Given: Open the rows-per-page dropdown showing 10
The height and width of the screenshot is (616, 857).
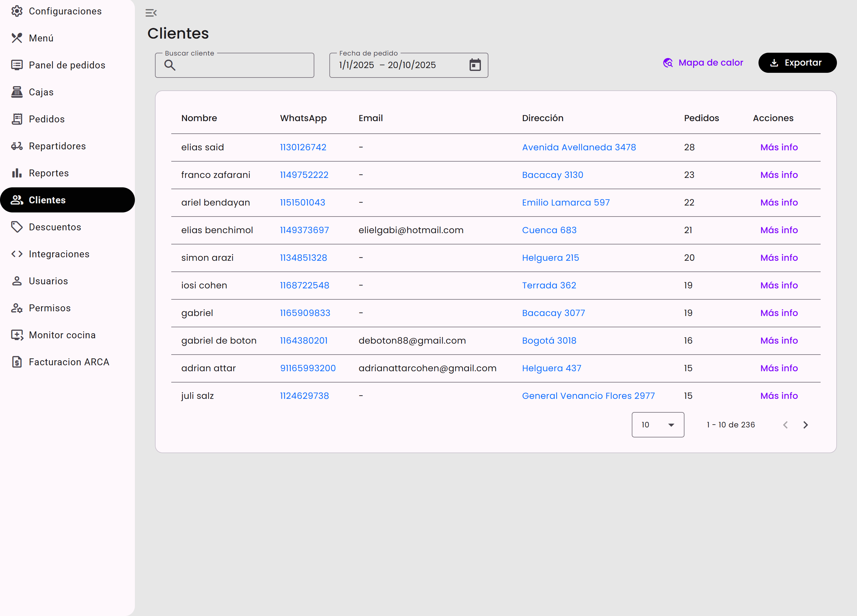Looking at the screenshot, I should click(657, 425).
